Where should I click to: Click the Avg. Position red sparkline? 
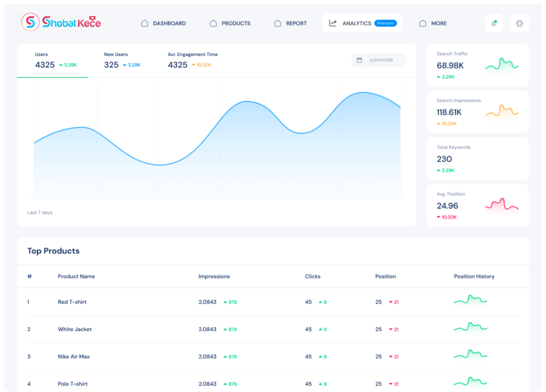click(x=502, y=205)
